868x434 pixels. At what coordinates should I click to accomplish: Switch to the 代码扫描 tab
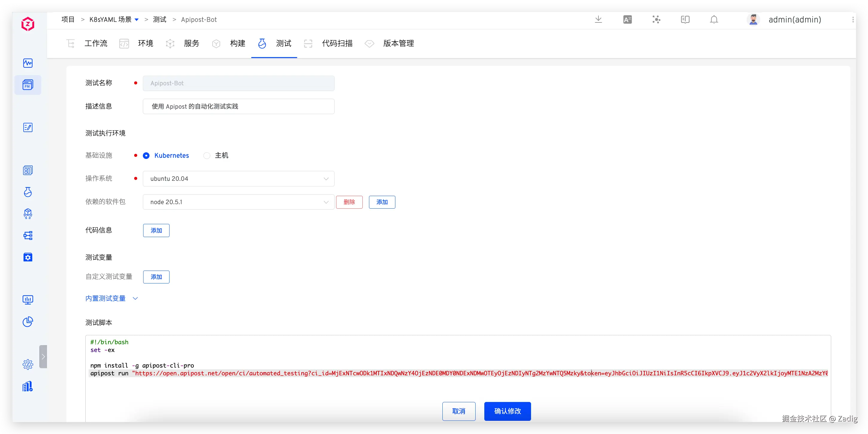(337, 43)
